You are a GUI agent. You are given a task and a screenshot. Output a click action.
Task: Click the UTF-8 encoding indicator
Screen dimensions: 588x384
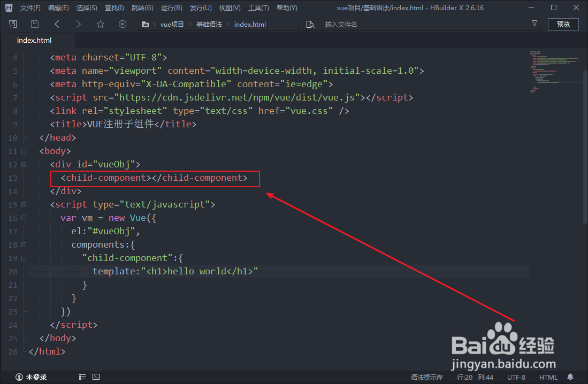(x=516, y=377)
